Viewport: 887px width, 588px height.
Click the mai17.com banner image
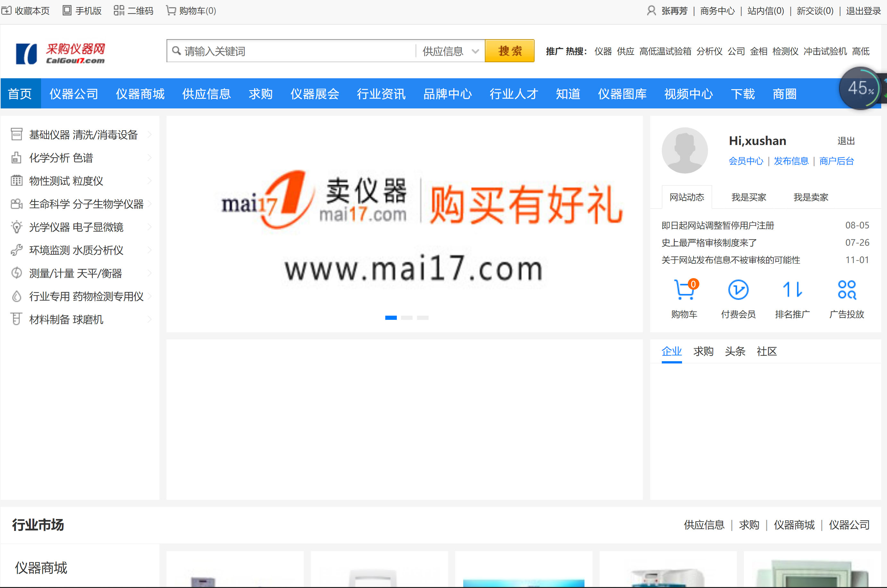[x=405, y=224]
